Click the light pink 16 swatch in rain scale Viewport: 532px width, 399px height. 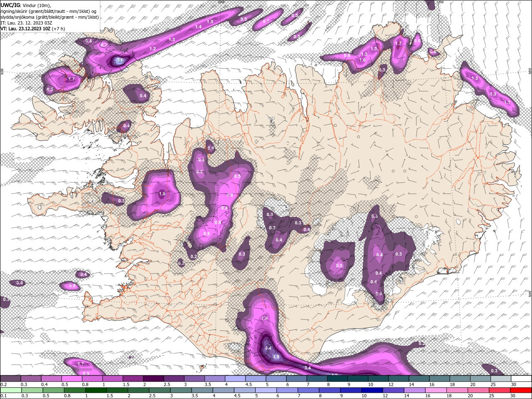435,390
